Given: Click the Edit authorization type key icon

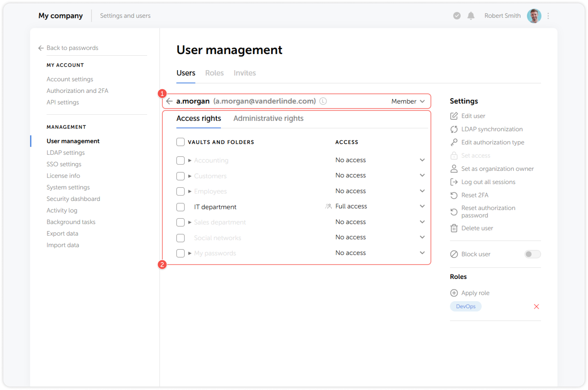Looking at the screenshot, I should [x=454, y=142].
